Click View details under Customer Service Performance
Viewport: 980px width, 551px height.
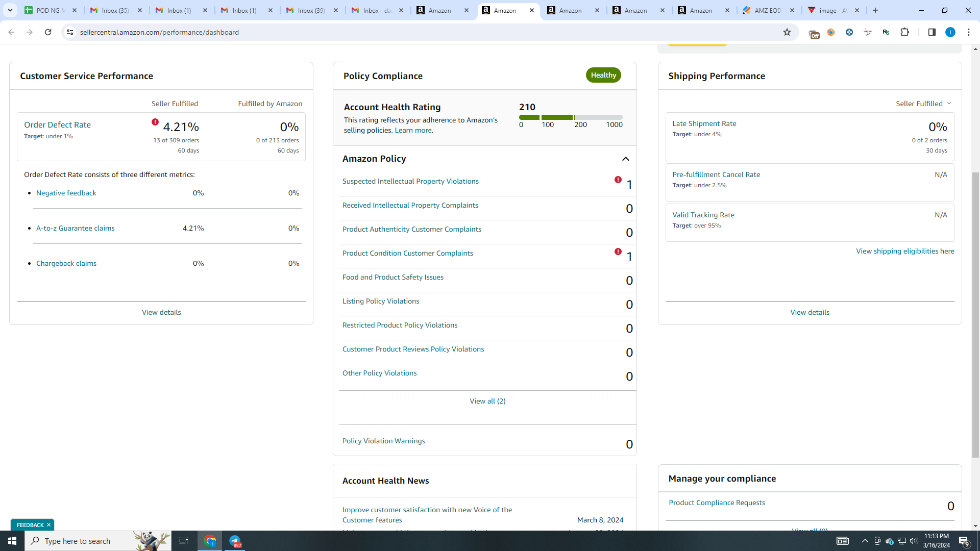point(161,312)
